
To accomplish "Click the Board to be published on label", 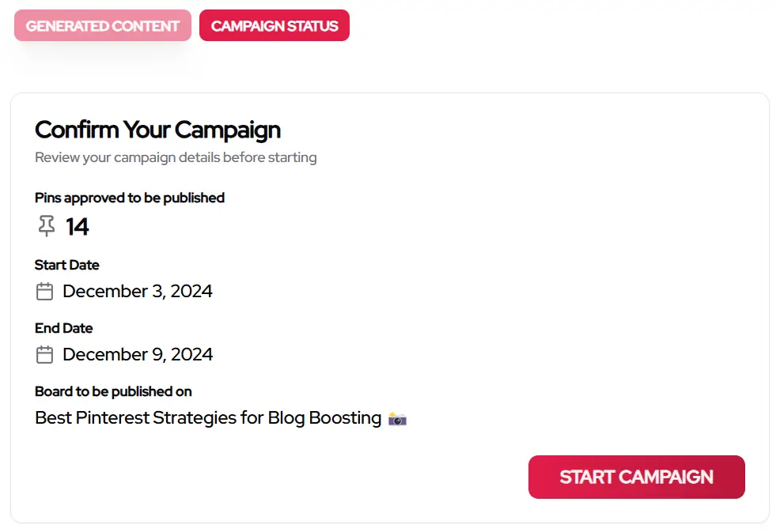I will coord(113,391).
